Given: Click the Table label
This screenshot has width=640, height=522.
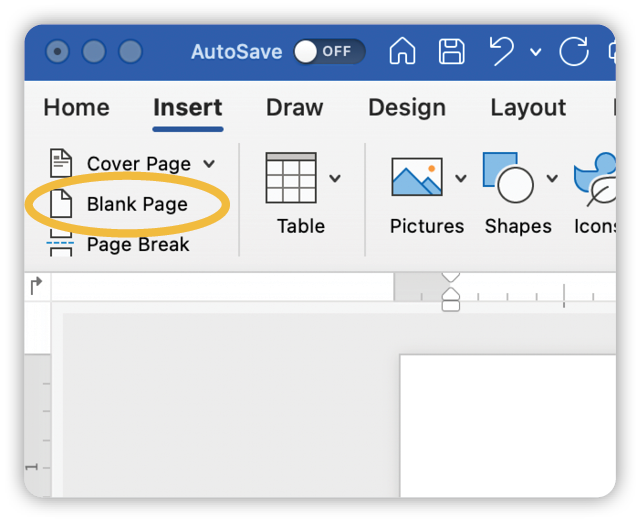Looking at the screenshot, I should (x=301, y=226).
